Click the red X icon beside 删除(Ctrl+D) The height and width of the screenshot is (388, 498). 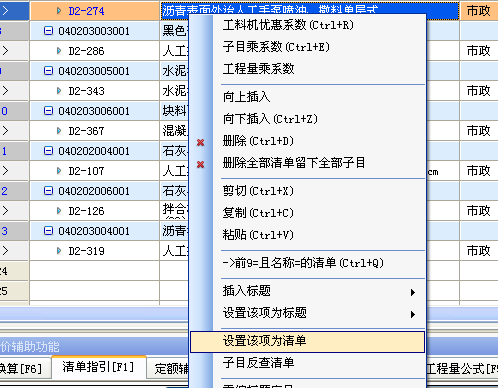(200, 143)
